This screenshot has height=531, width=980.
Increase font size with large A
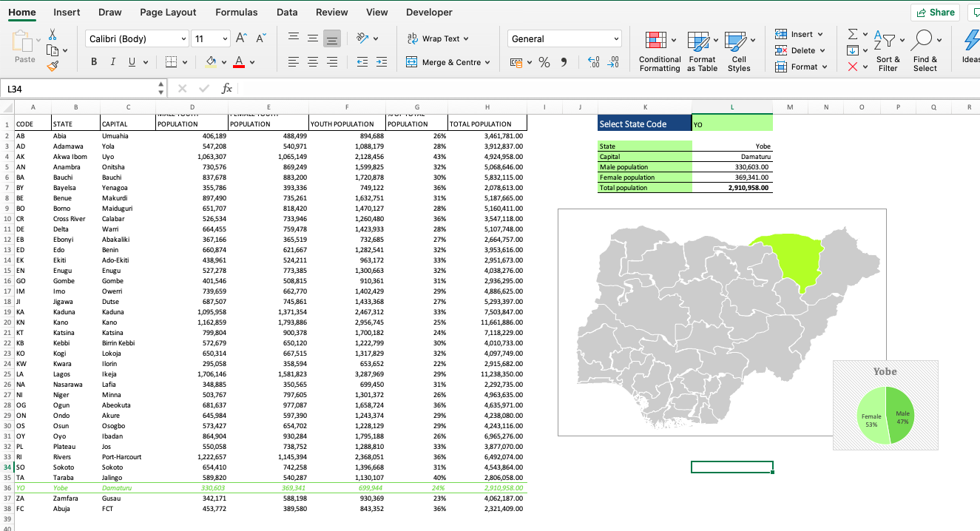[242, 38]
